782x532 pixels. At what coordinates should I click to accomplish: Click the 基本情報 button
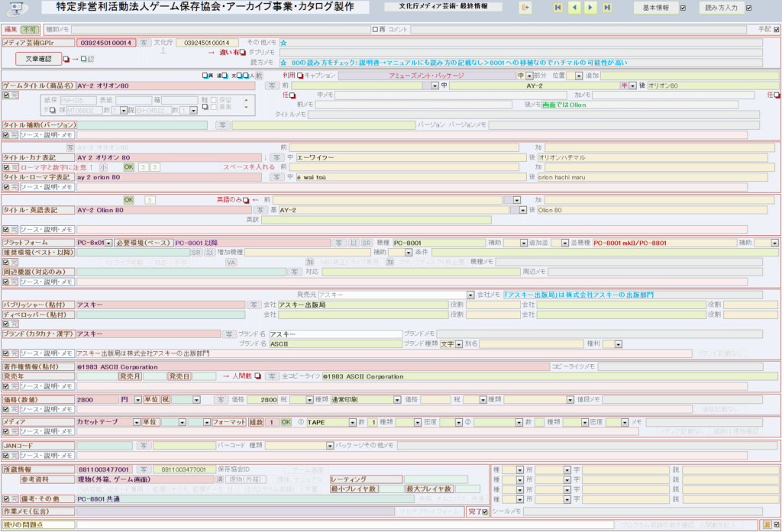tap(656, 8)
